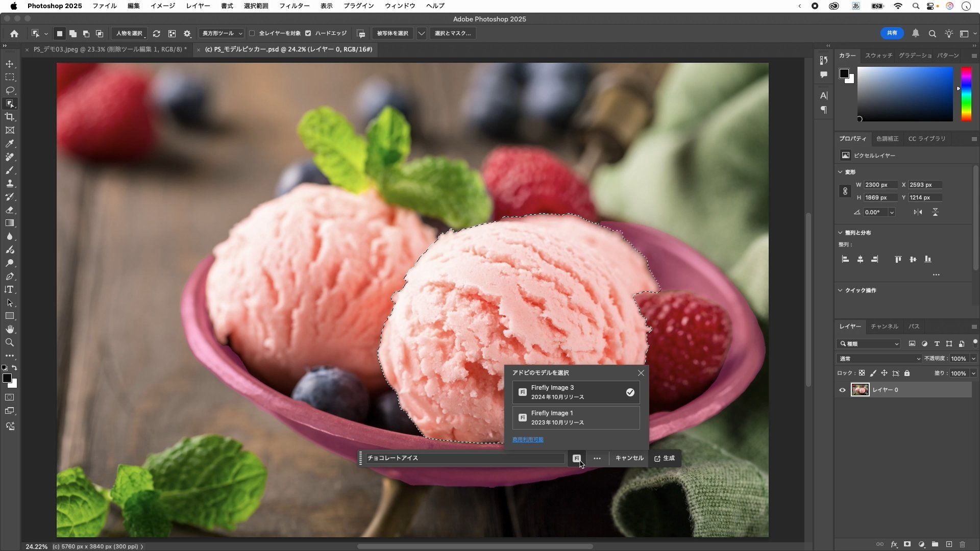This screenshot has width=980, height=551.
Task: Open the 商用利用可能 link
Action: 528,439
